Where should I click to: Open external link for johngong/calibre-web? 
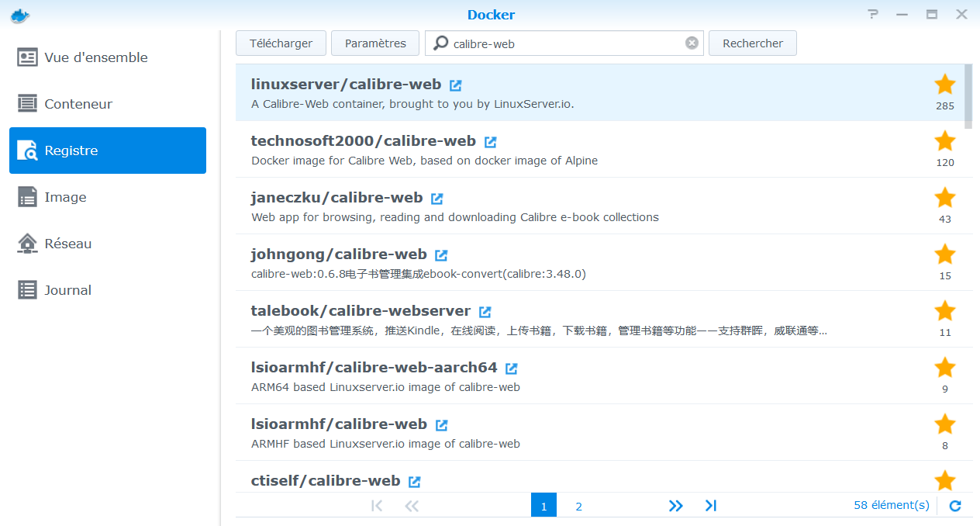[441, 255]
